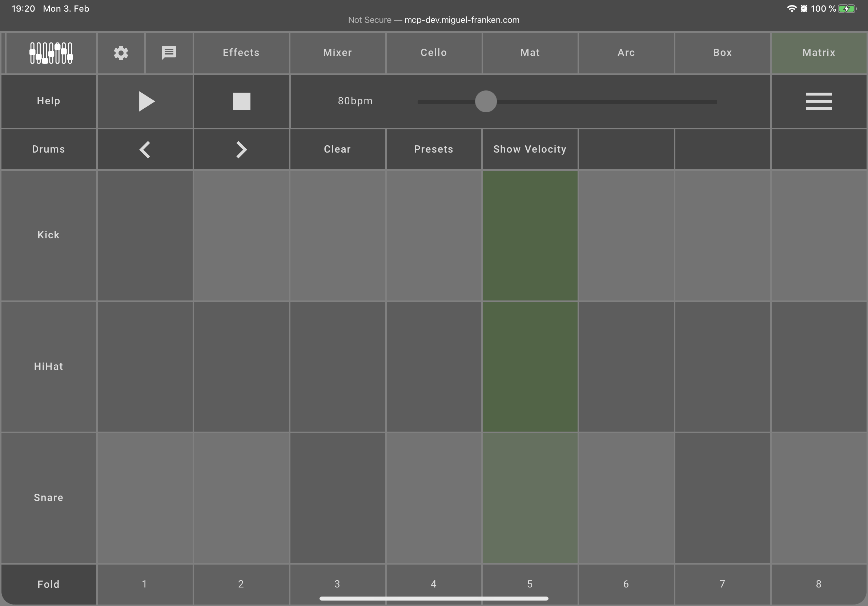Viewport: 868px width, 606px height.
Task: Switch to the Matrix tab
Action: tap(819, 52)
